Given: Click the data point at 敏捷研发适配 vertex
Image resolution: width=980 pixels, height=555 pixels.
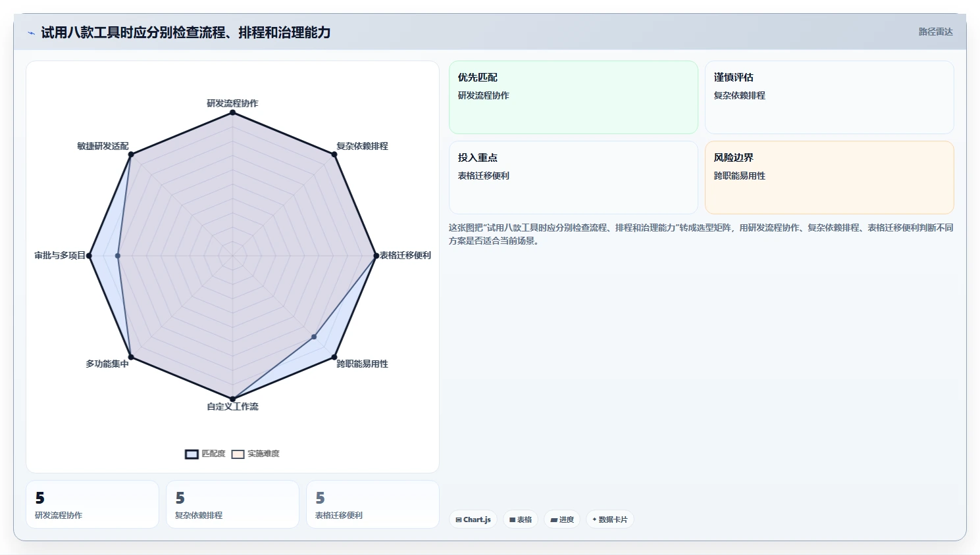Looking at the screenshot, I should point(131,155).
